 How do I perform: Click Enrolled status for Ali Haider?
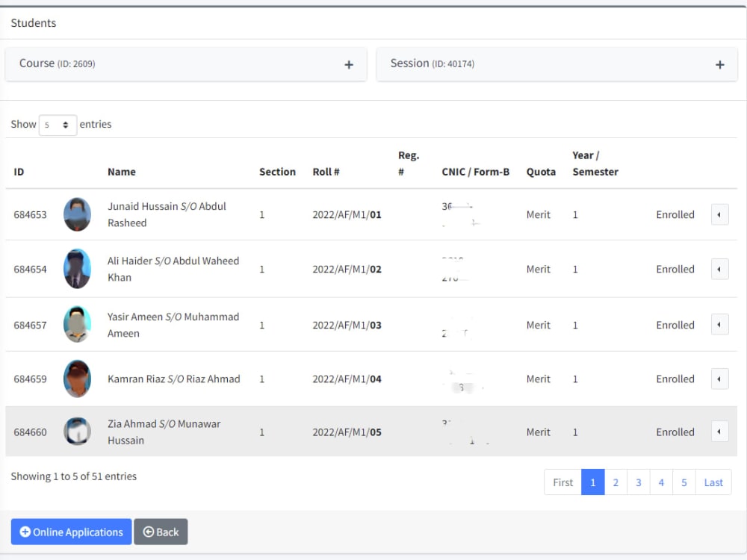[675, 269]
